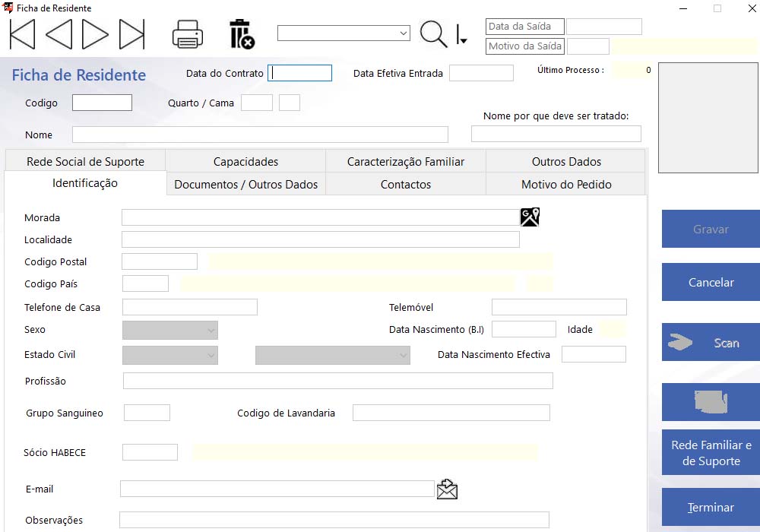Go to the first resident record
This screenshot has width=760, height=532.
(22, 34)
